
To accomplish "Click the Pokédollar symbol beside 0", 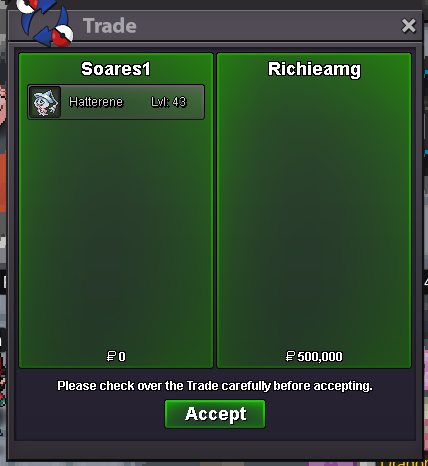I will (111, 356).
